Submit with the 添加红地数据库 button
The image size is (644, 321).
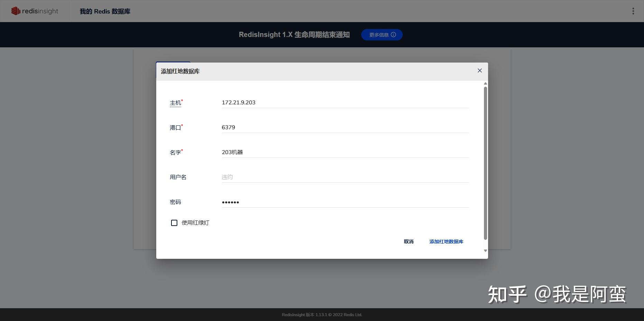click(x=446, y=242)
